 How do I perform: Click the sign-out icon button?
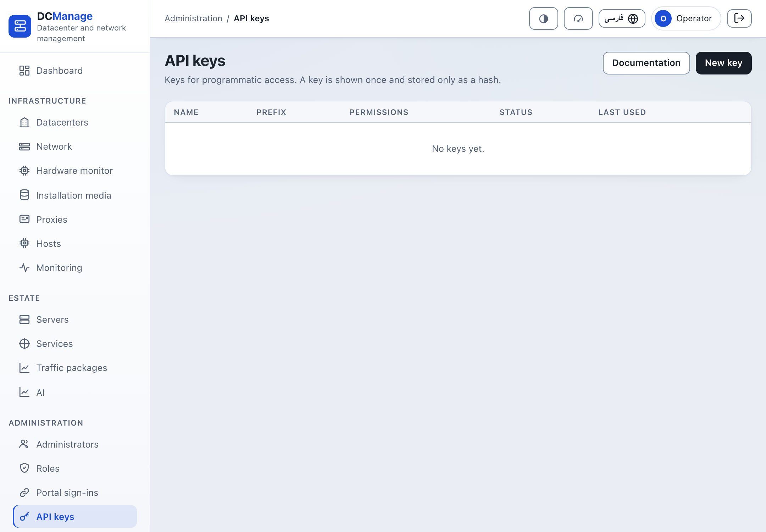[739, 18]
